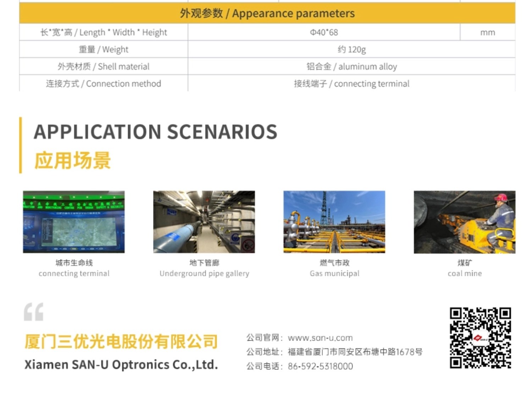Click the yellow vertical bar beside heading

pos(21,145)
